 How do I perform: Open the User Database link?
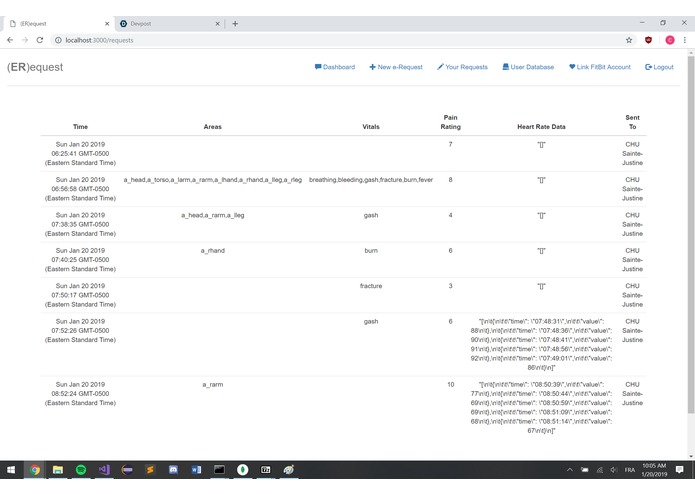528,67
